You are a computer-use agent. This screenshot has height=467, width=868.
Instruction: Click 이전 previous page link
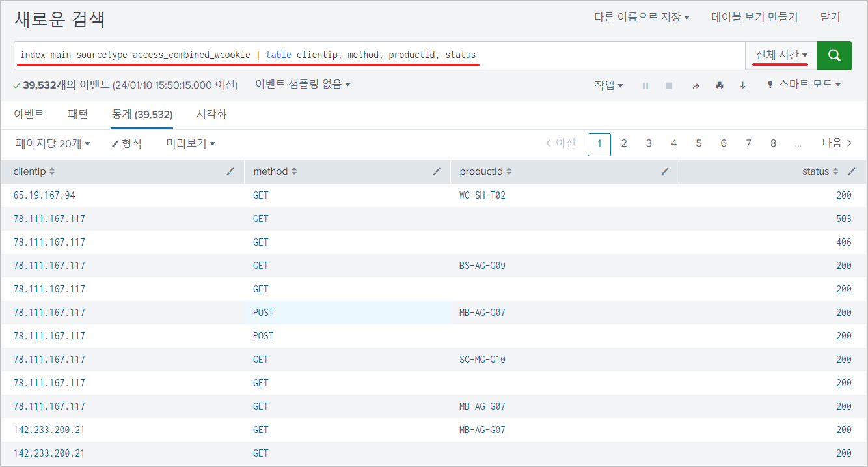560,143
